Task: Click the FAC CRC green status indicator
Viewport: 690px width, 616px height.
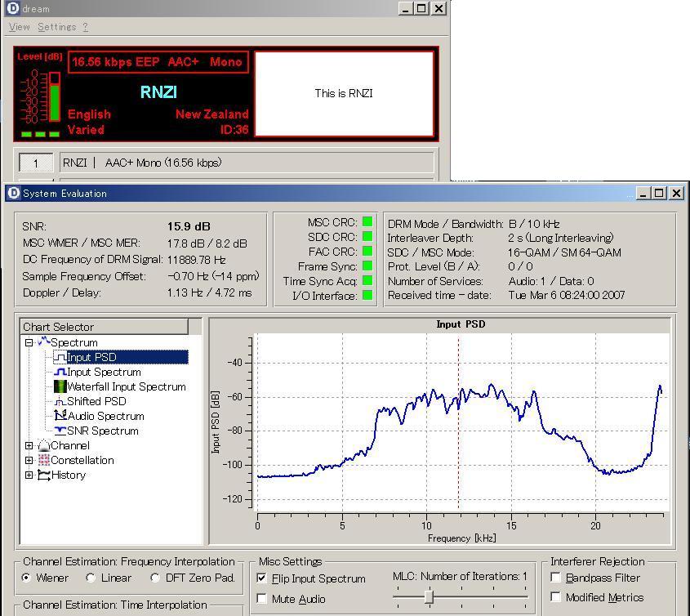Action: click(x=367, y=251)
